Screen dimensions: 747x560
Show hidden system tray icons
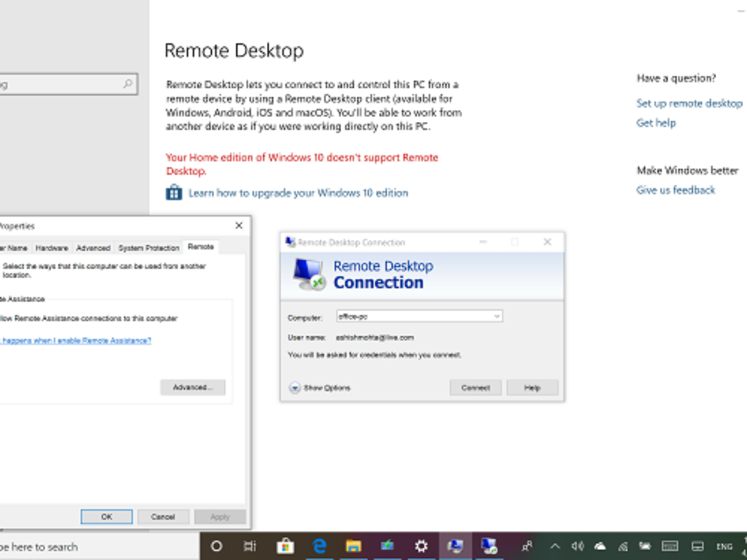(555, 546)
